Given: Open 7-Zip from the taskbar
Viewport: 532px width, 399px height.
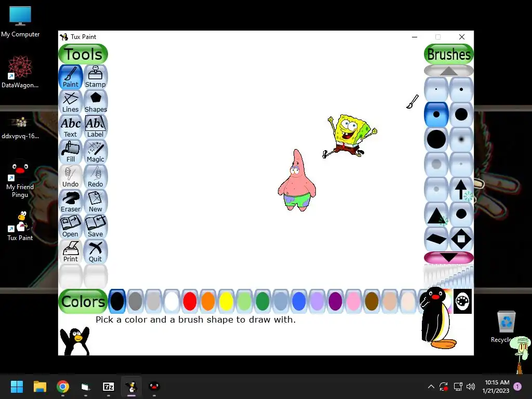Looking at the screenshot, I should pos(108,387).
